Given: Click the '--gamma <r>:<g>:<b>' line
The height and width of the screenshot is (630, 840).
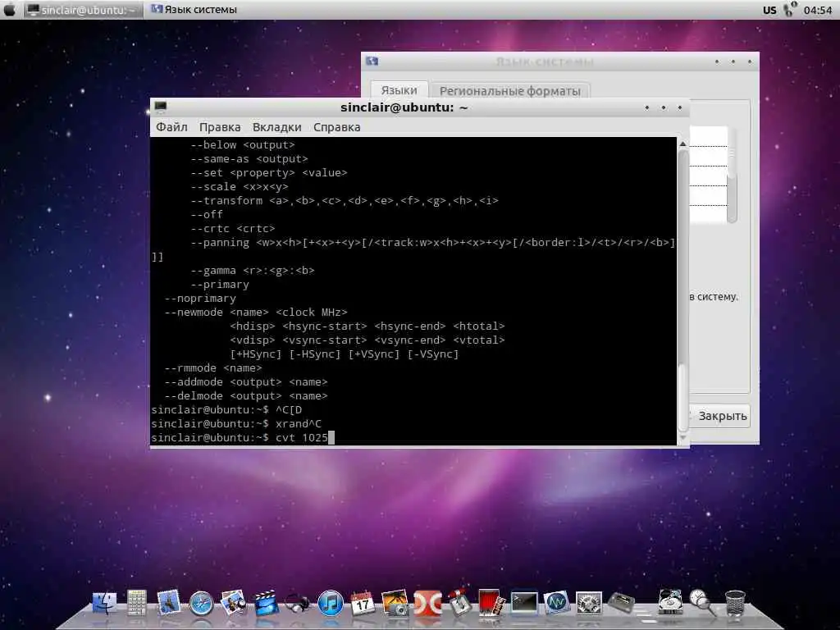Looking at the screenshot, I should pos(253,271).
